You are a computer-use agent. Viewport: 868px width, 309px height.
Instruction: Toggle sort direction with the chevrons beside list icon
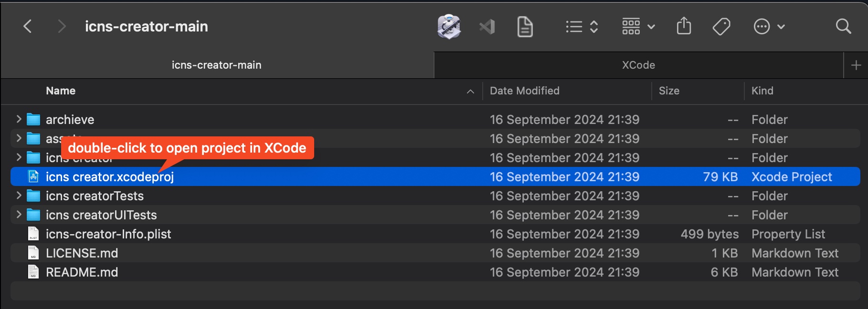(x=594, y=26)
